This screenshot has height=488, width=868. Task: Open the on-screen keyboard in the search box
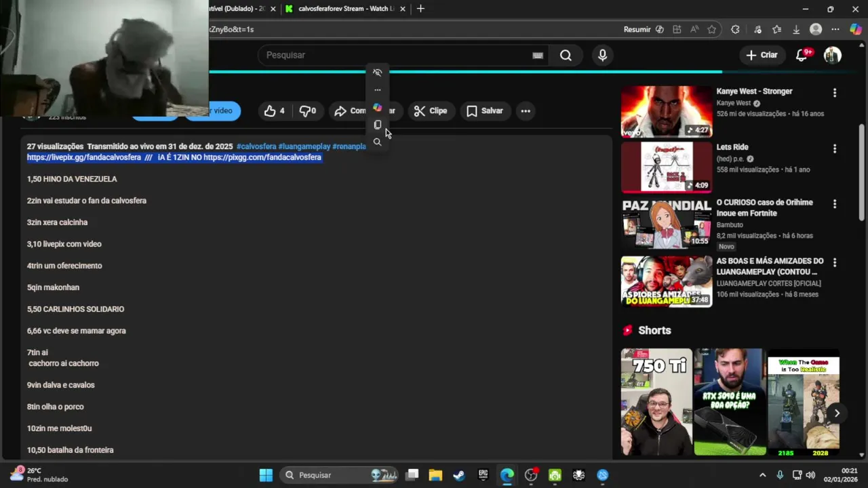[x=538, y=56]
